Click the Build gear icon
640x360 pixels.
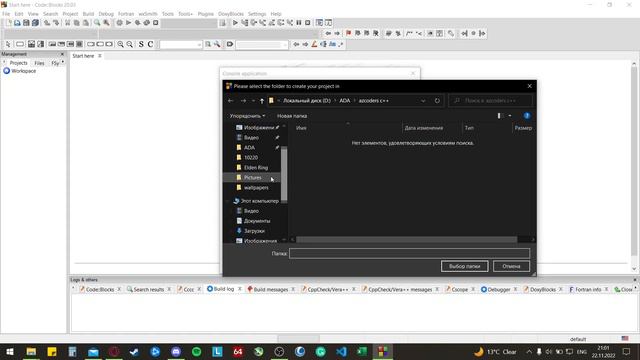(x=120, y=23)
